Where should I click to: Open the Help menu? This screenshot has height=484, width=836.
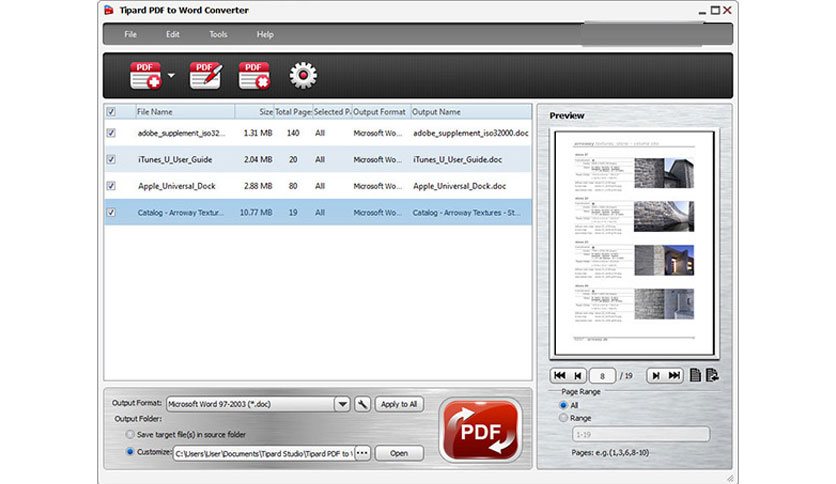[x=265, y=34]
